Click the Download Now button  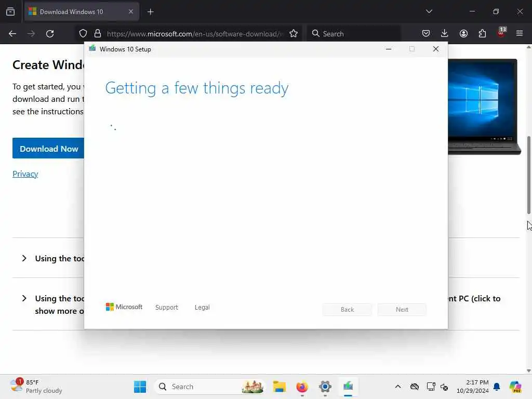pos(48,148)
